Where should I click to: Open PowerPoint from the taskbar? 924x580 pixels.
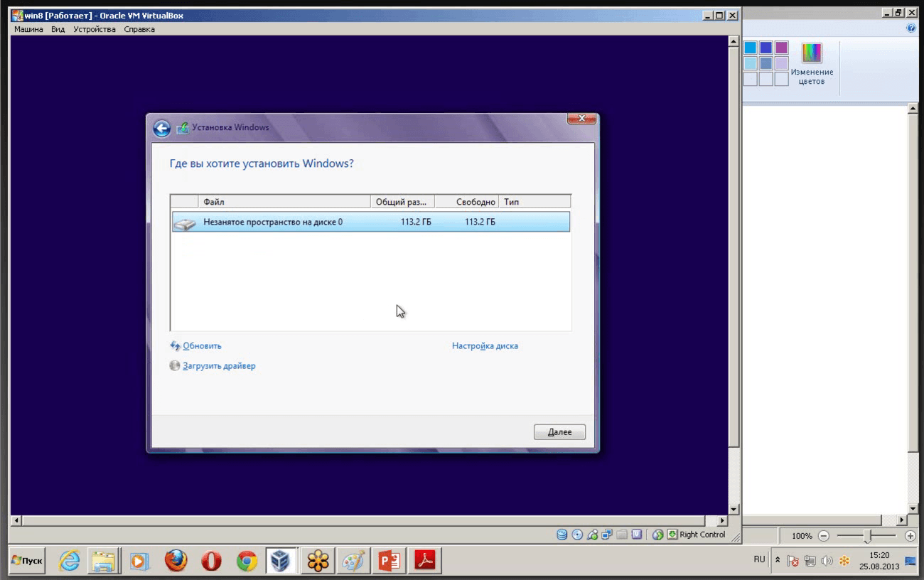[x=390, y=561]
